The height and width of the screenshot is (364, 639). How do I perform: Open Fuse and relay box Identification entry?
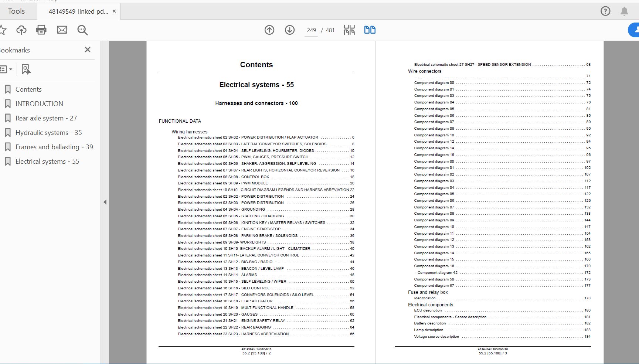(502, 298)
